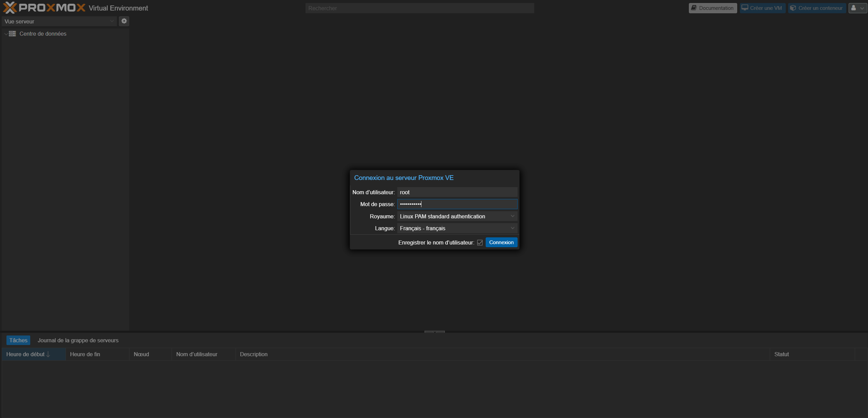Collapse the bottom log panel handle
Viewport: 868px width, 418px height.
(434, 332)
